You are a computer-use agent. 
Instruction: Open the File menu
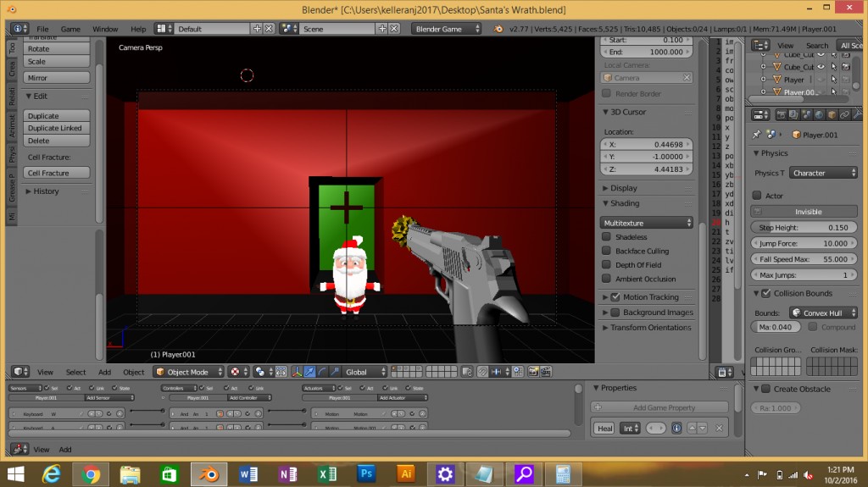[x=42, y=29]
